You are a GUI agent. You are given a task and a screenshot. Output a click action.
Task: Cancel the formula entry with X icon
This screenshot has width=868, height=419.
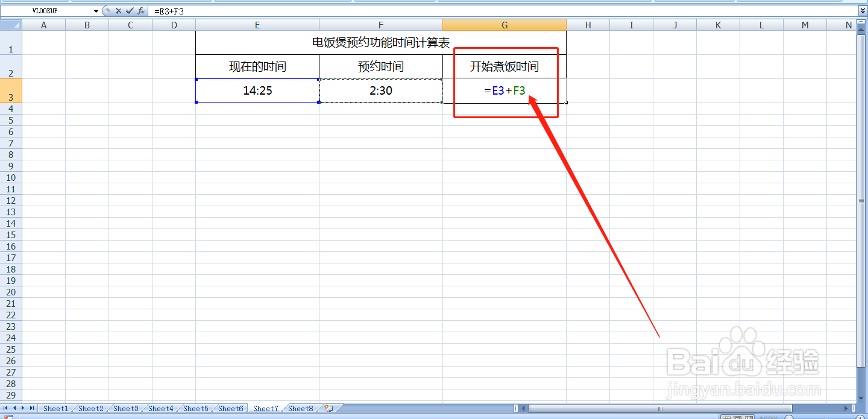click(x=118, y=11)
